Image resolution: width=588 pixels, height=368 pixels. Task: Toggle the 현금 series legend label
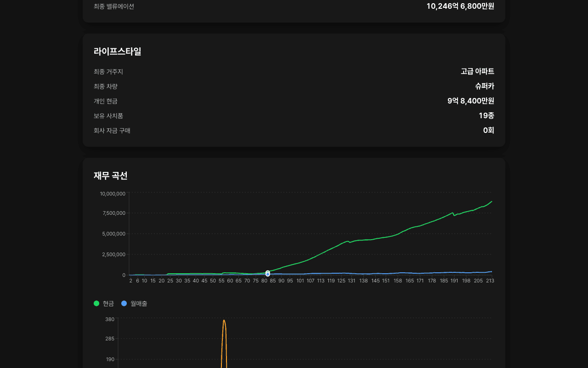coord(108,304)
